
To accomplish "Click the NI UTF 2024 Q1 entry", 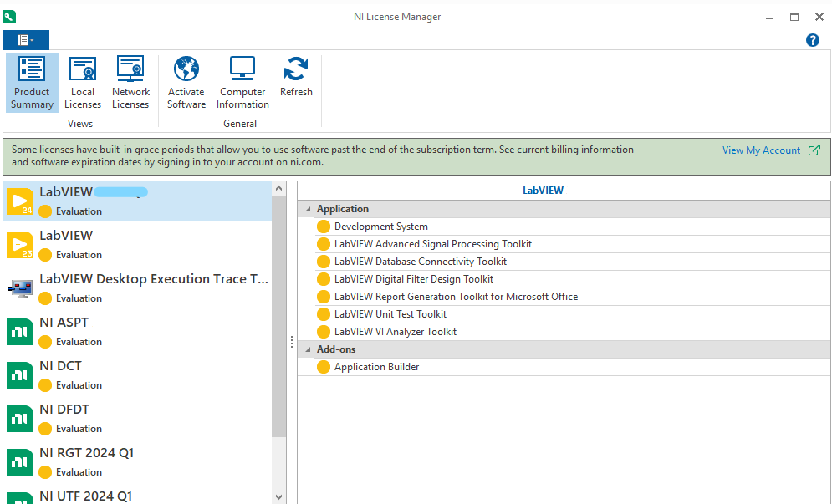I will pyautogui.click(x=85, y=496).
